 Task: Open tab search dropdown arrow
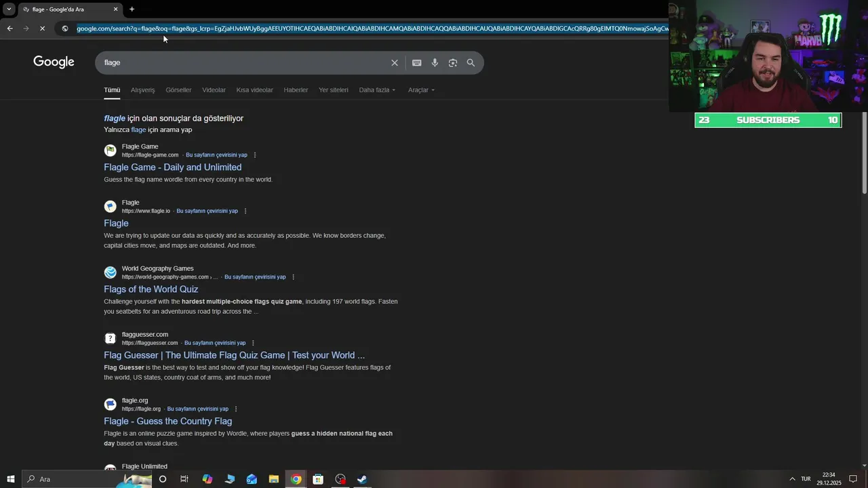tap(9, 9)
